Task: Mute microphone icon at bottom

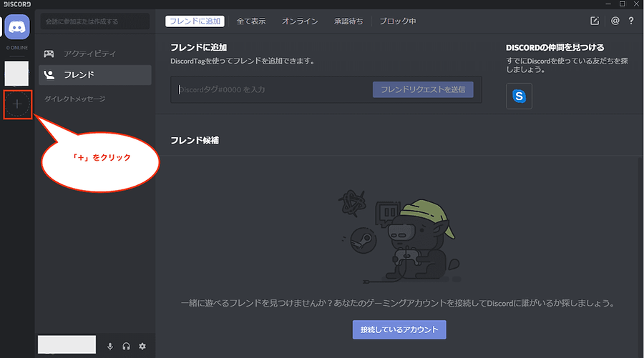Action: [x=110, y=347]
